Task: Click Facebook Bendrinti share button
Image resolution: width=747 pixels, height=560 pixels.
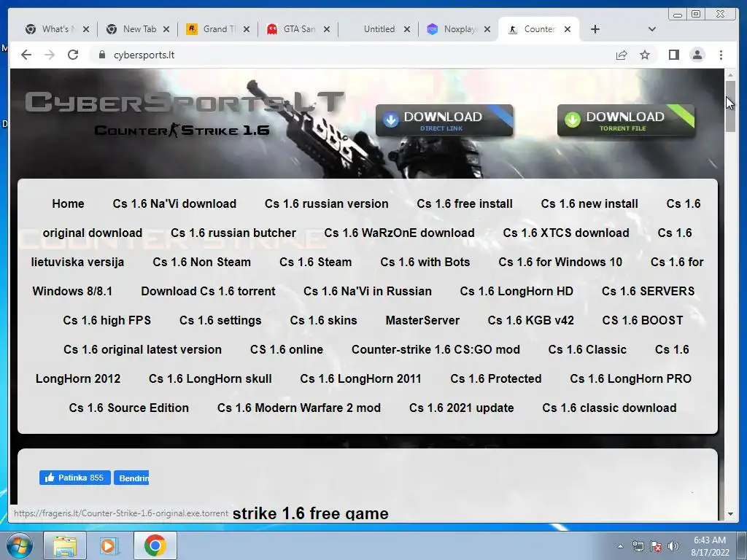Action: 131,478
